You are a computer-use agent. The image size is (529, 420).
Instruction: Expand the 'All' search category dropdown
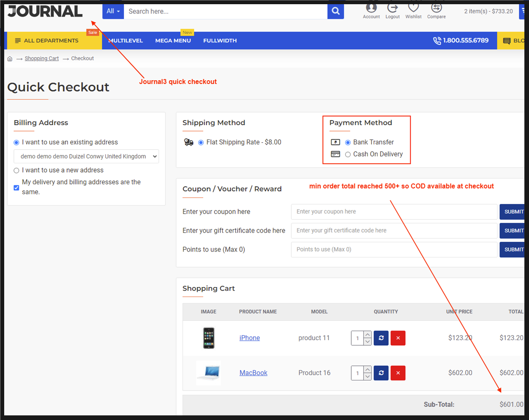[113, 11]
